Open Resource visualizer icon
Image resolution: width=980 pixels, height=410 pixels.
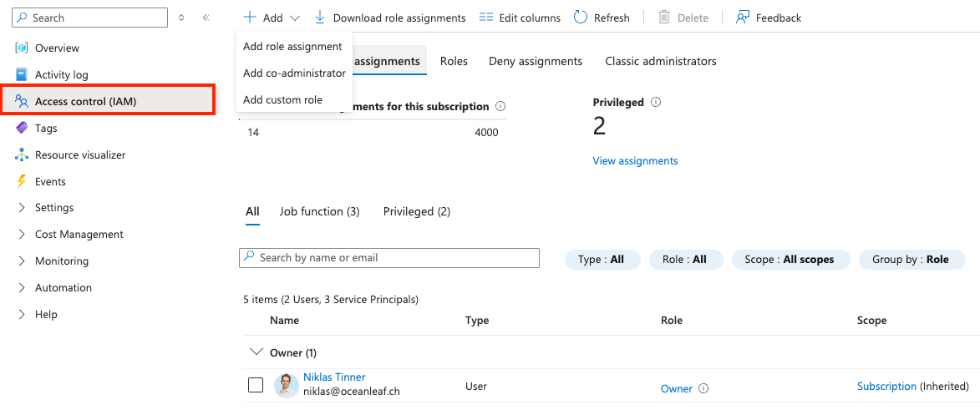(22, 155)
